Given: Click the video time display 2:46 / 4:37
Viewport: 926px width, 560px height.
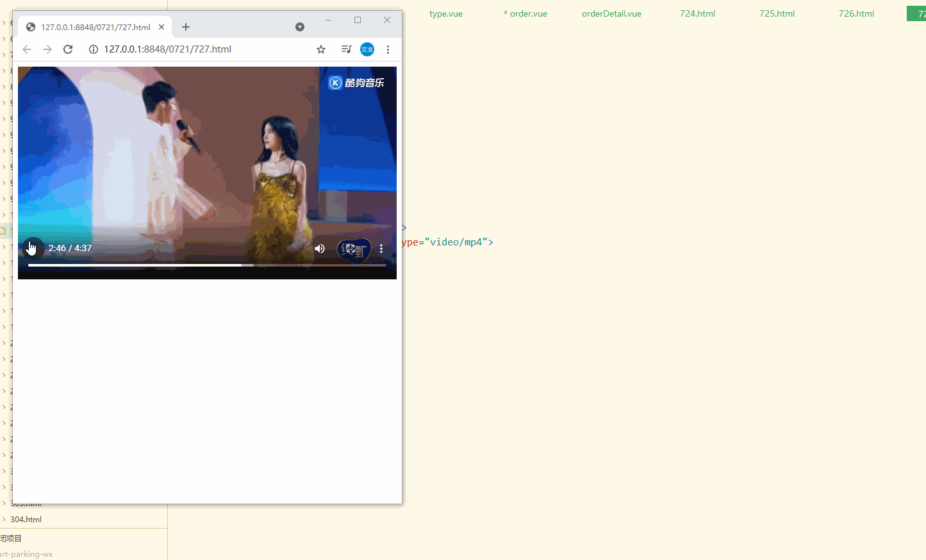Looking at the screenshot, I should 70,248.
